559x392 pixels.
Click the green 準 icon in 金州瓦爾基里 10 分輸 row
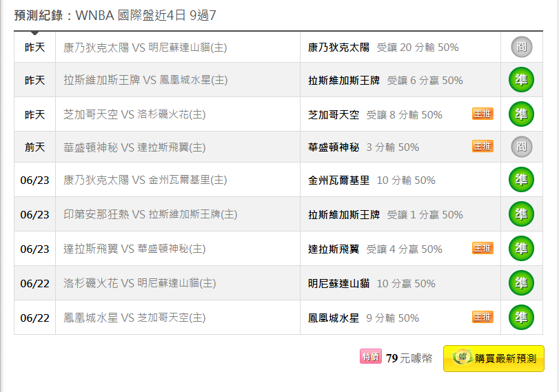(x=521, y=180)
